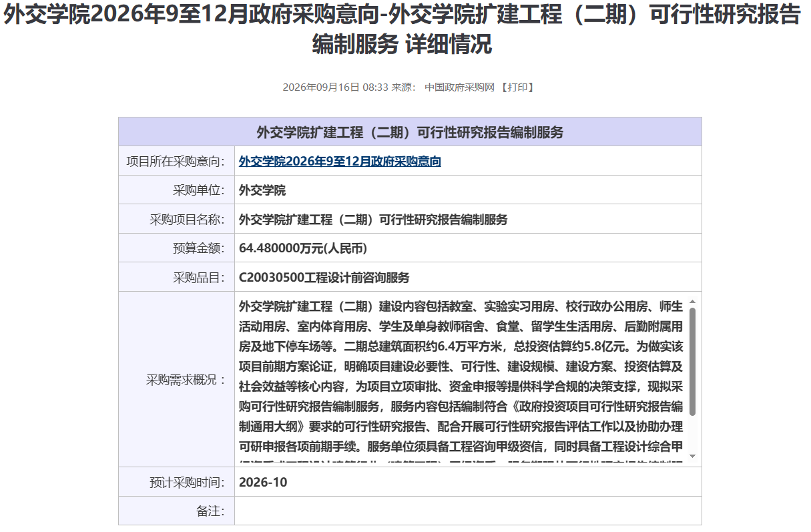
Task: Click the date value 2026-10
Action: pos(263,482)
